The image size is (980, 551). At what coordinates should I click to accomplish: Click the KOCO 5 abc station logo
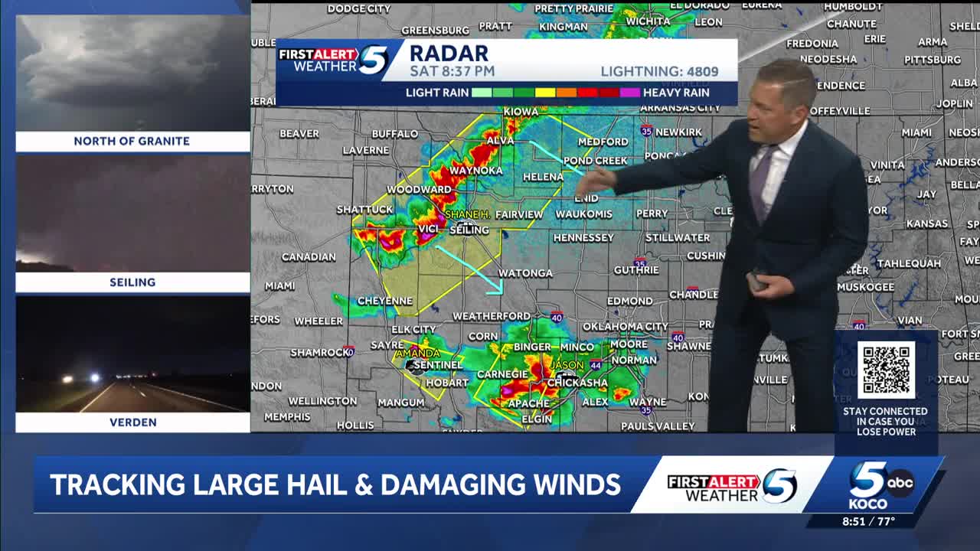(880, 486)
